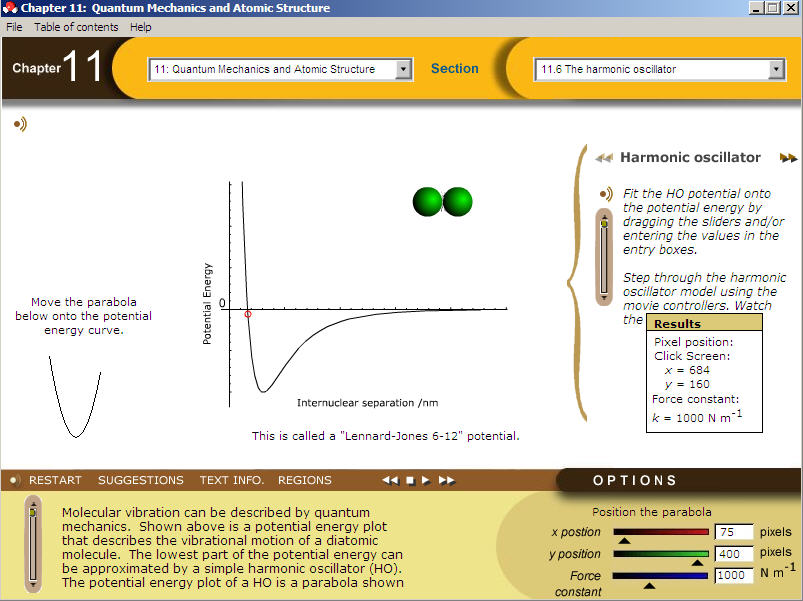Click the OPTIONS header
This screenshot has height=601, width=803.
tap(635, 480)
